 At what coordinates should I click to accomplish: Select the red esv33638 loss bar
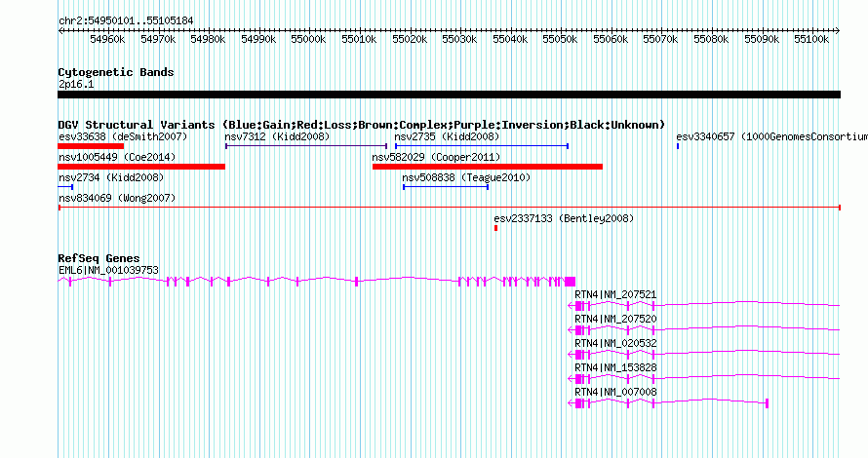point(91,146)
